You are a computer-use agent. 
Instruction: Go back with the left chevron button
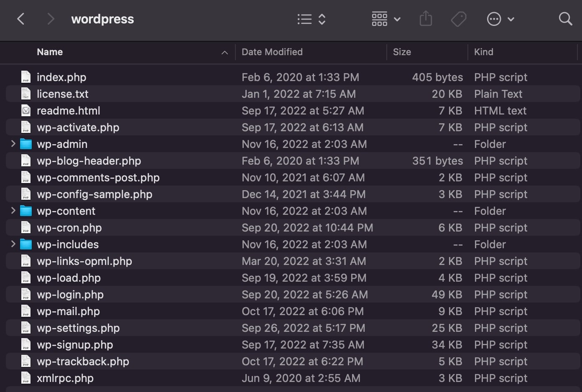pos(21,19)
